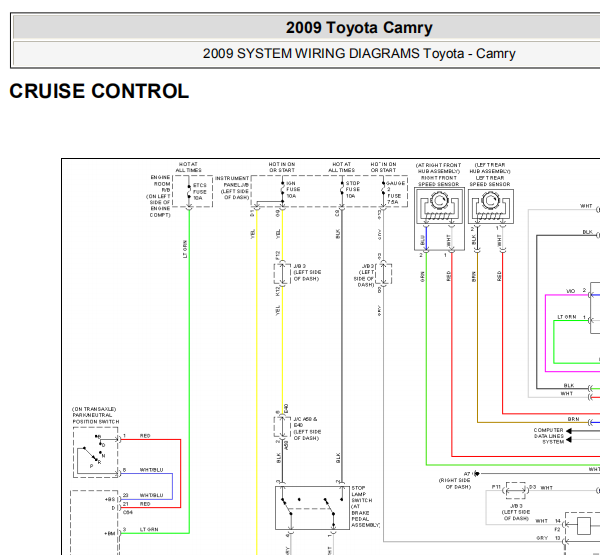Image resolution: width=600 pixels, height=555 pixels.
Task: Click the WHT/BLU label at pin 8
Action: click(x=151, y=470)
